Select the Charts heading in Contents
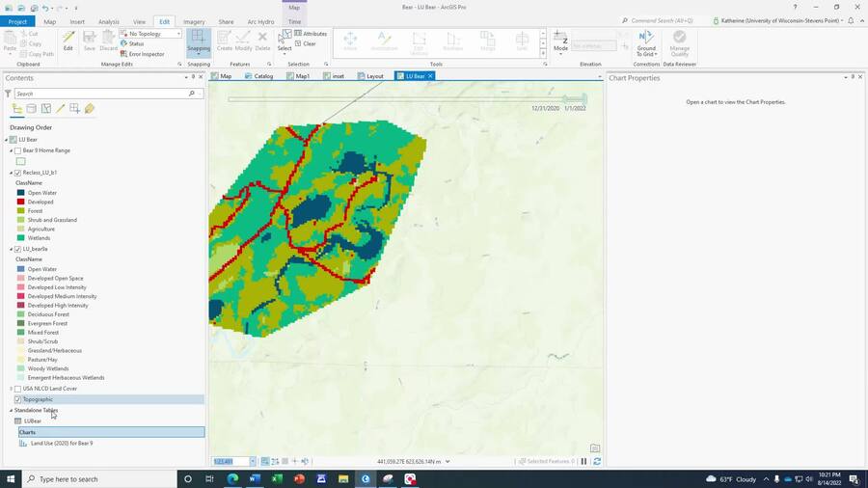This screenshot has width=868, height=488. point(111,432)
